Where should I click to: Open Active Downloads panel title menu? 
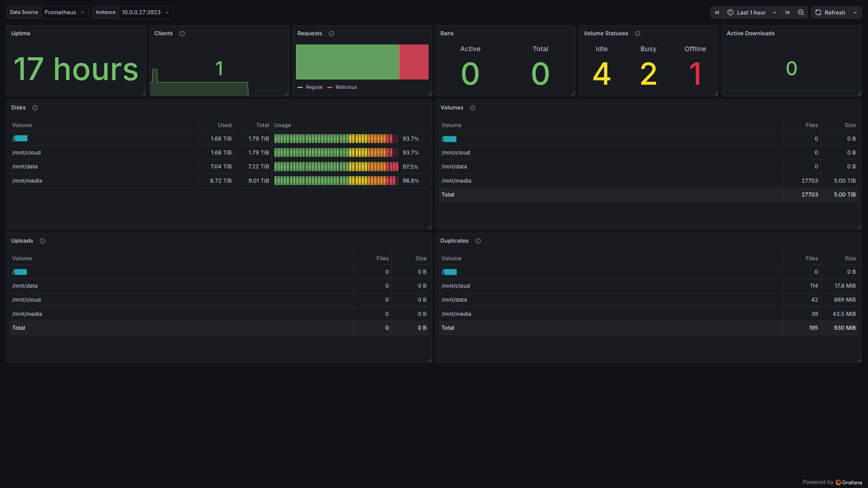pos(750,34)
